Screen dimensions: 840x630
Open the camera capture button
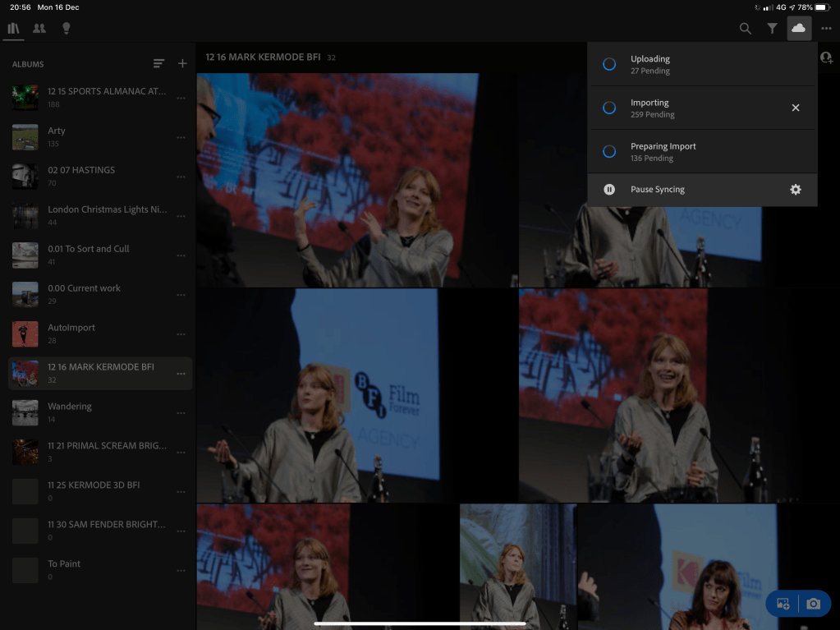click(813, 605)
